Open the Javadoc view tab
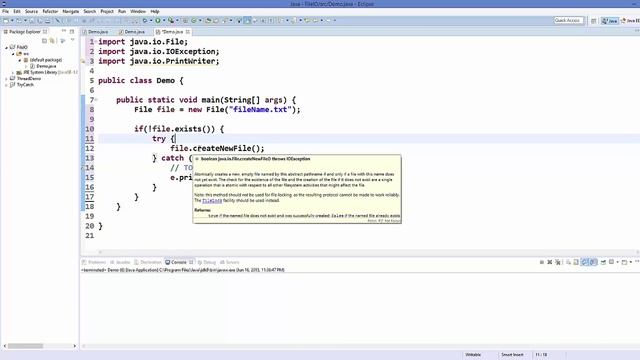Image resolution: width=640 pixels, height=360 pixels. pos(120,262)
